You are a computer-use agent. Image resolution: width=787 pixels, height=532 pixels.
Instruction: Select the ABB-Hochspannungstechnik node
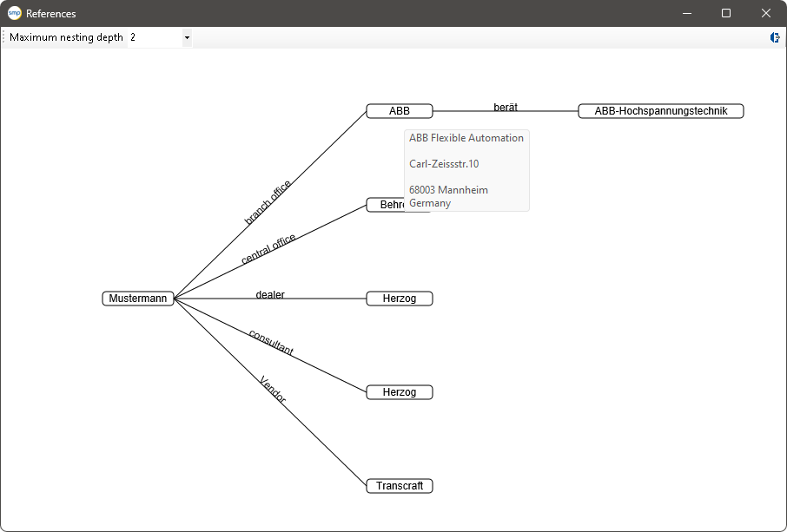click(x=660, y=111)
